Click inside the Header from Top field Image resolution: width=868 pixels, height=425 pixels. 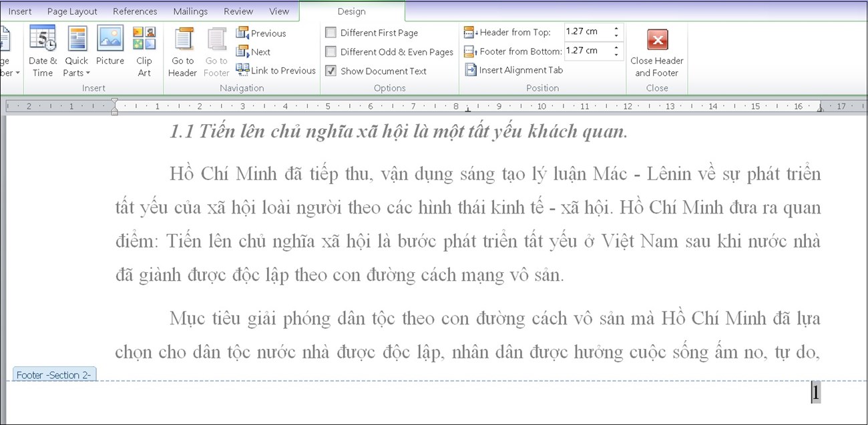click(x=588, y=31)
